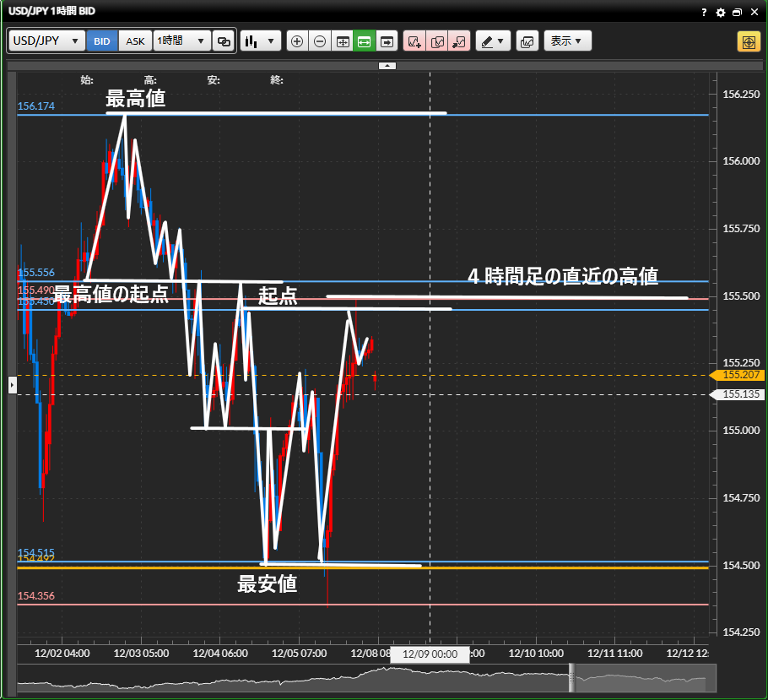Viewport: 768px width, 700px height.
Task: Open the USD/JPY currency pair dropdown
Action: pos(46,41)
